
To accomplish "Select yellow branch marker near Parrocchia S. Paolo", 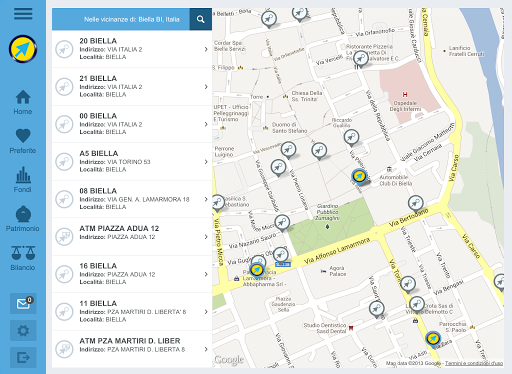I will pos(433,339).
